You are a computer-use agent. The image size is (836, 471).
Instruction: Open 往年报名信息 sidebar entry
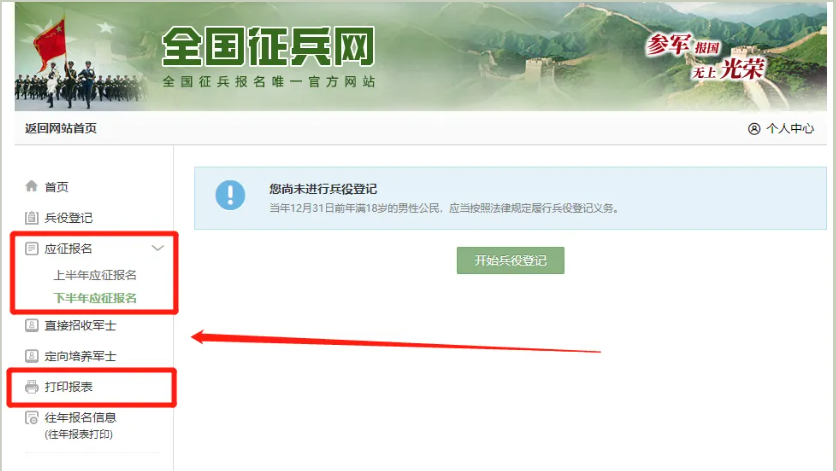click(80, 418)
